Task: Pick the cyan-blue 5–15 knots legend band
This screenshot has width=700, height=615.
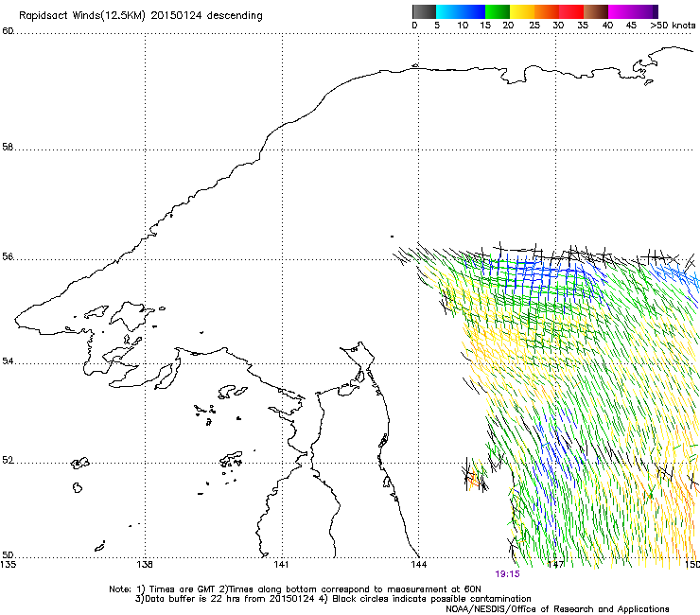Action: coord(461,11)
